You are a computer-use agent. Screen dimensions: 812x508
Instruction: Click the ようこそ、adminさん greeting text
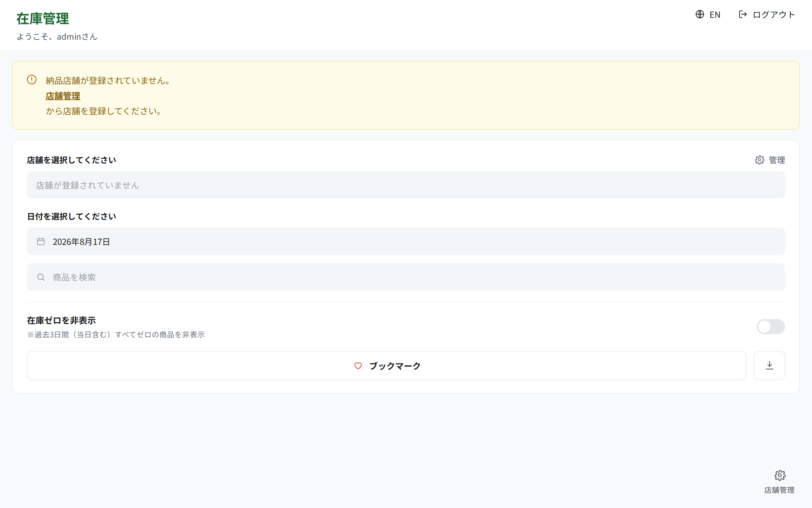[57, 37]
